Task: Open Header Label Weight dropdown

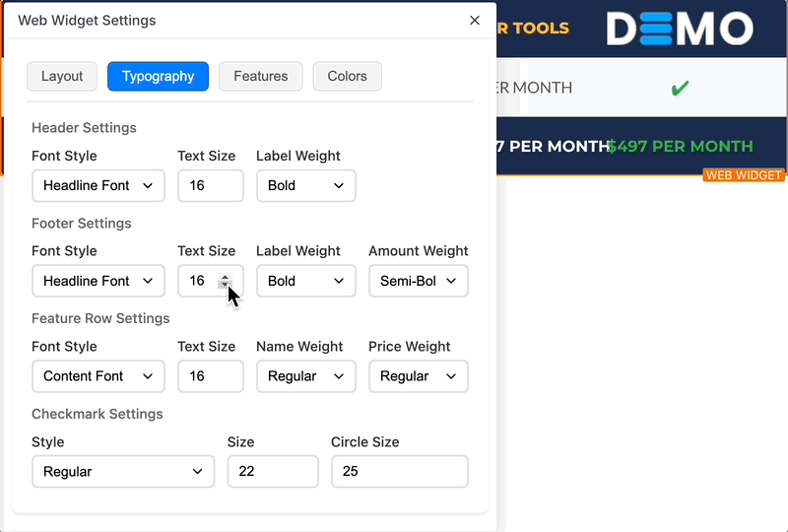Action: [306, 185]
